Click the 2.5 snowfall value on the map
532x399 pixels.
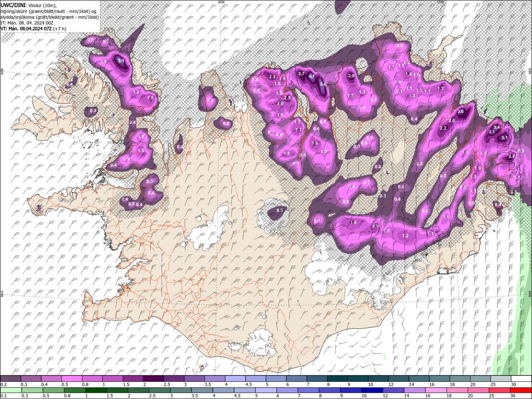[287, 98]
